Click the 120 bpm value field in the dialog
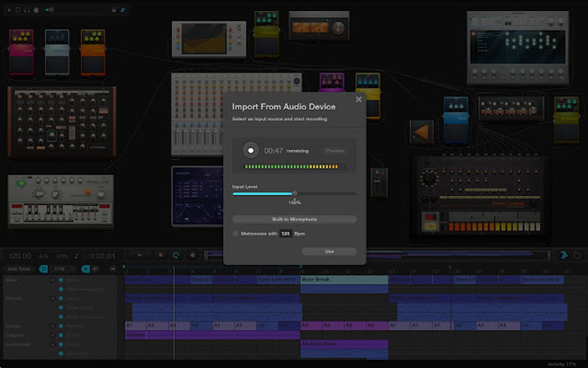 coord(284,234)
